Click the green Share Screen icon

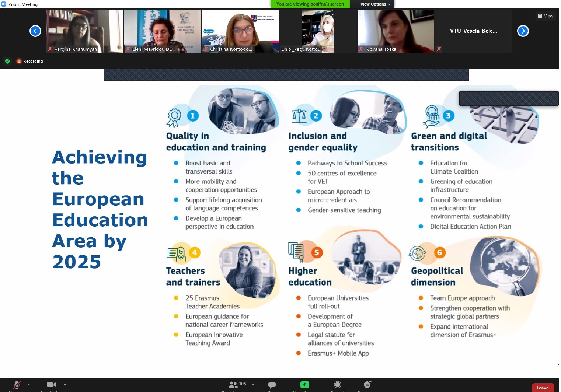coord(304,385)
